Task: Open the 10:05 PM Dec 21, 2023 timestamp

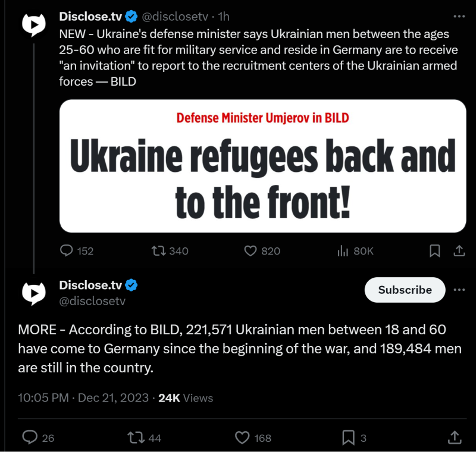Action: tap(83, 398)
